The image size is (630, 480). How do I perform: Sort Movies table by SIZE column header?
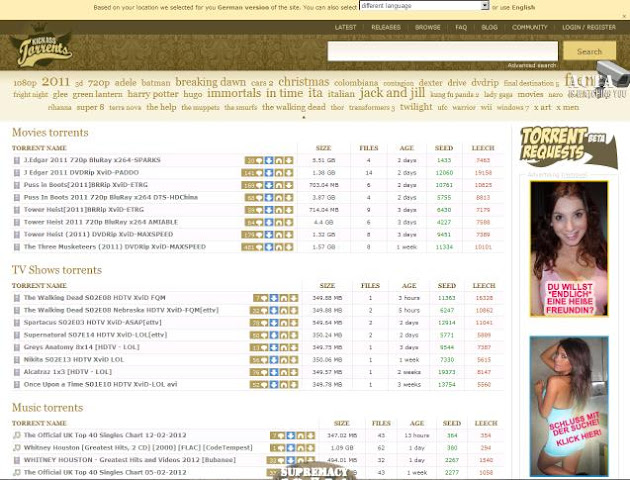(x=323, y=148)
